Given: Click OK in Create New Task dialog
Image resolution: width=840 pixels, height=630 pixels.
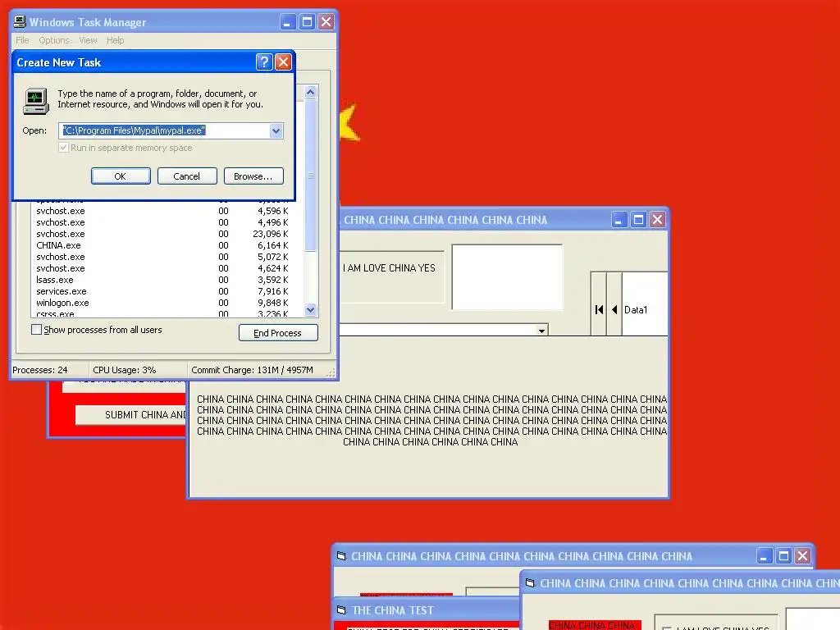Looking at the screenshot, I should point(121,176).
